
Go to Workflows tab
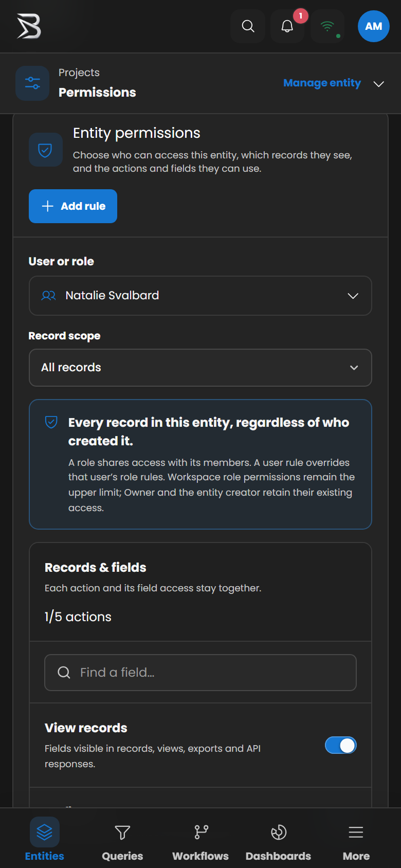point(200,839)
